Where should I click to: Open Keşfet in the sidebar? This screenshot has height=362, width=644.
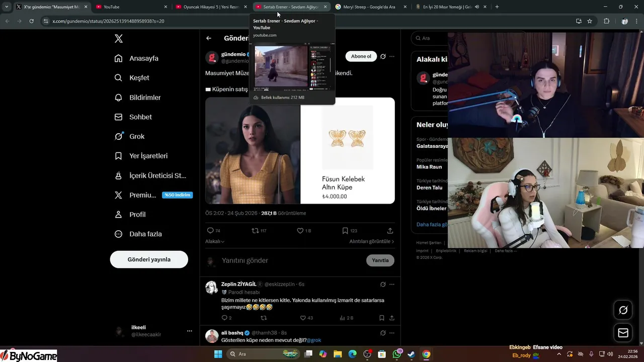(x=132, y=78)
